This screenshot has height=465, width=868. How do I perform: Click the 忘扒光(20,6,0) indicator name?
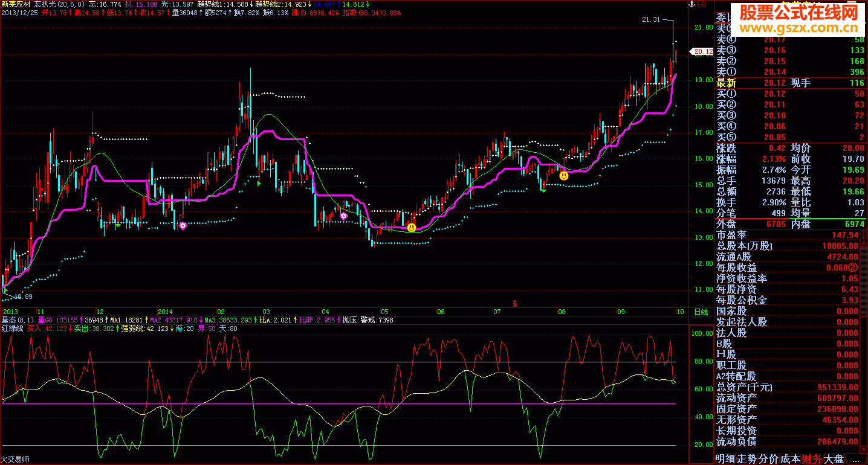click(x=59, y=4)
